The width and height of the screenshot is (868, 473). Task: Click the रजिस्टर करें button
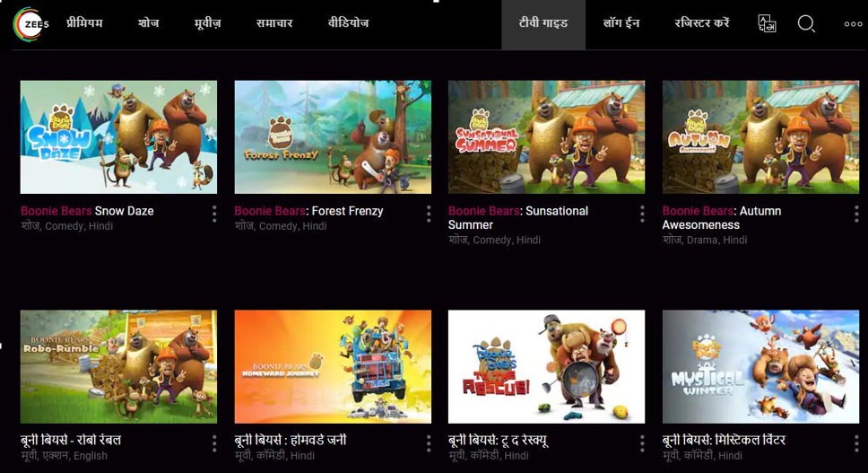tap(702, 23)
